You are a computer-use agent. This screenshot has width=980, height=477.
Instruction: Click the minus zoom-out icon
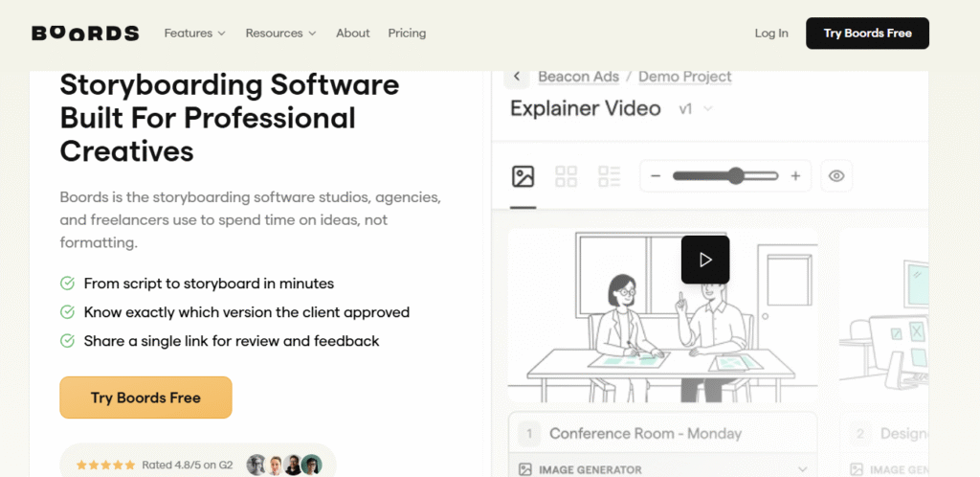pyautogui.click(x=656, y=176)
